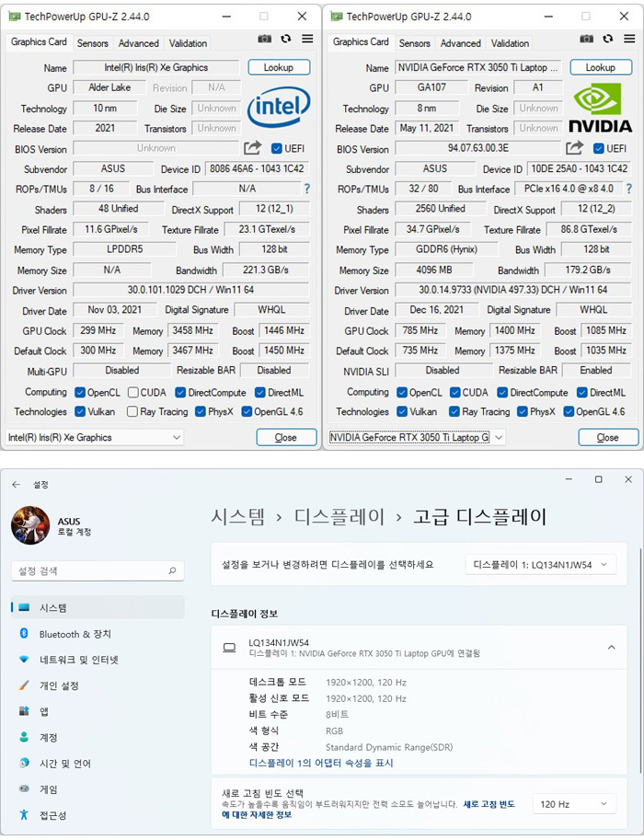Click the screenshot camera icon in NVIDIA GPU-Z window
This screenshot has width=644, height=840.
587,39
